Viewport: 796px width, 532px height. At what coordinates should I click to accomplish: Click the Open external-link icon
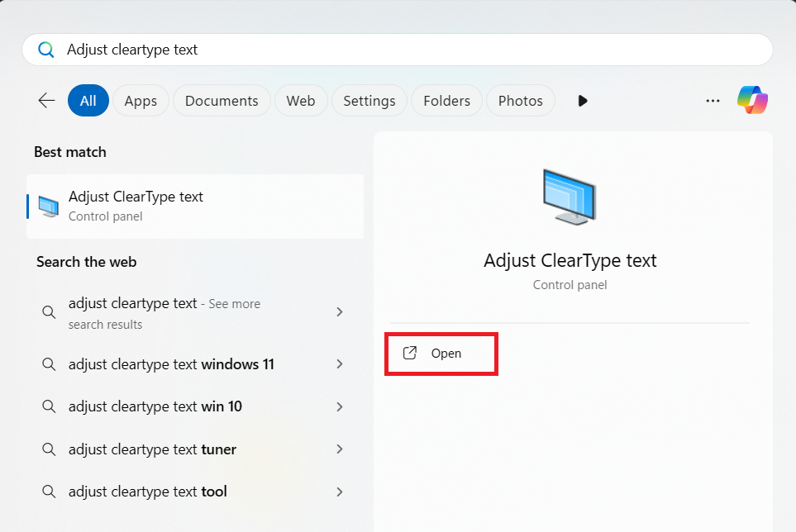(409, 354)
